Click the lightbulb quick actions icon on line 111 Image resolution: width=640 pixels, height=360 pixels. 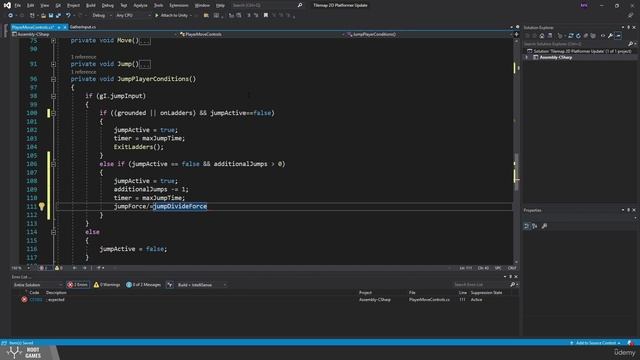42,207
